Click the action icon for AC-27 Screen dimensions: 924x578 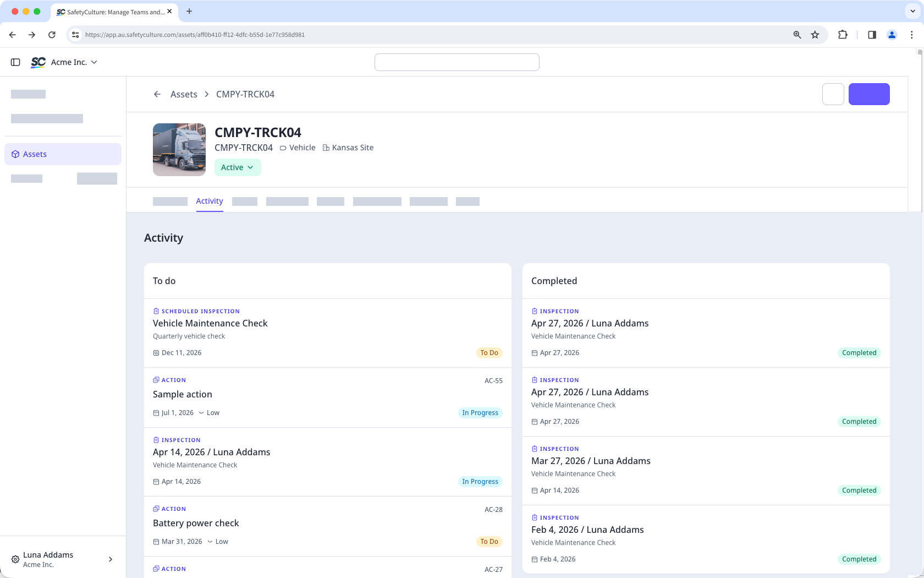pos(156,569)
